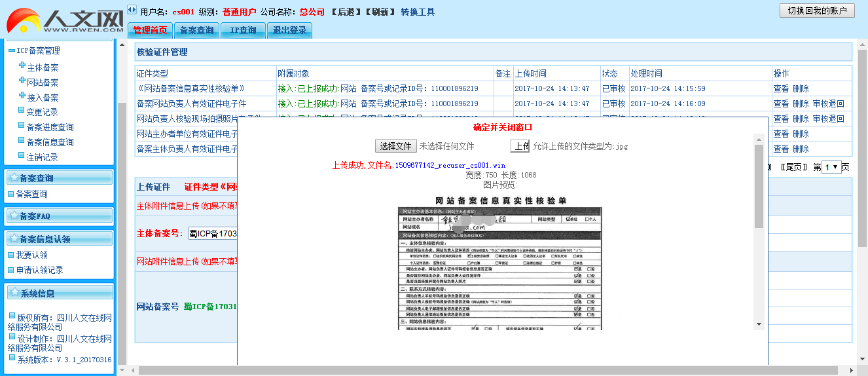Open the page number dropdown
Viewport: 868px width, 376px height.
(x=831, y=167)
